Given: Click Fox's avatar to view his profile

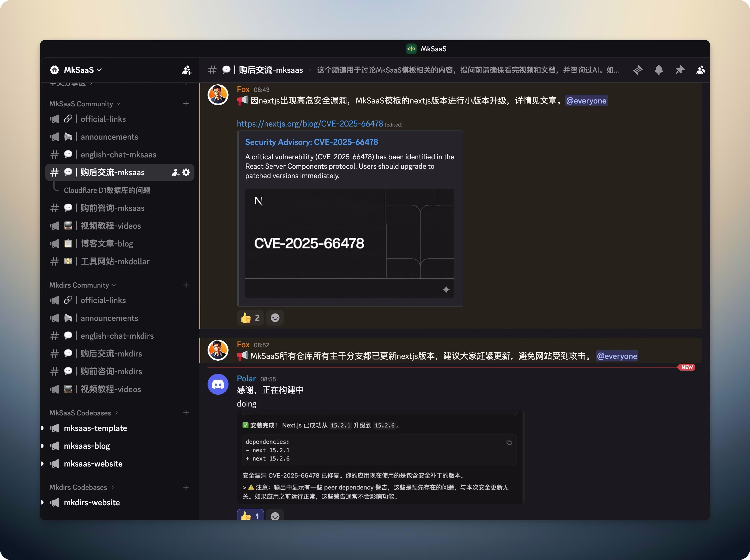Looking at the screenshot, I should coord(218,95).
